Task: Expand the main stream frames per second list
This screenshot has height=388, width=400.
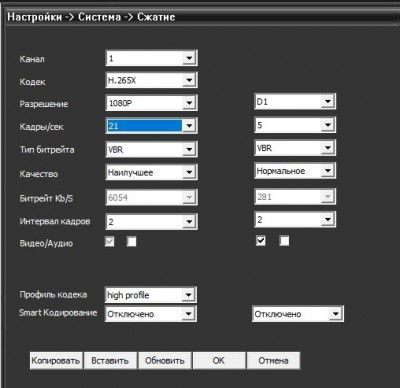Action: pyautogui.click(x=151, y=126)
